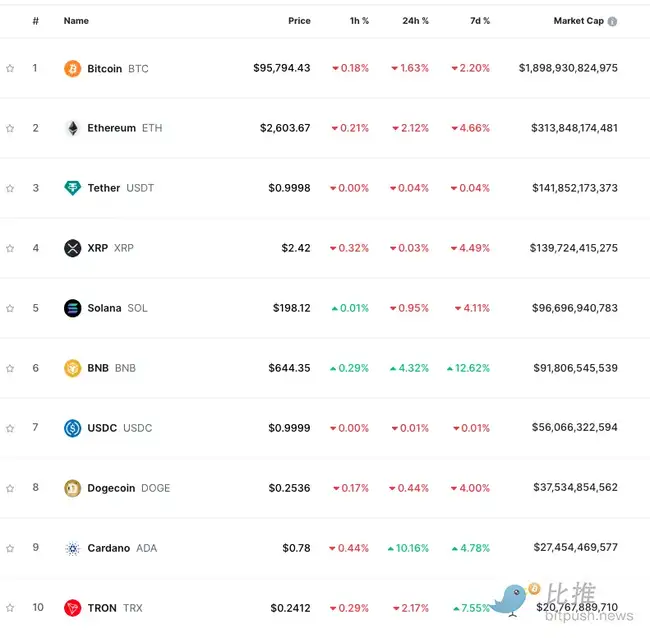The image size is (650, 638).
Task: Sort by the 24h % column header
Action: (x=415, y=21)
